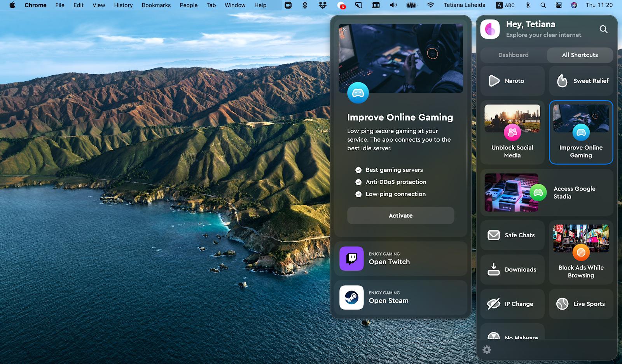Click the pink people badge on social card
This screenshot has height=364, width=622.
coord(512,132)
